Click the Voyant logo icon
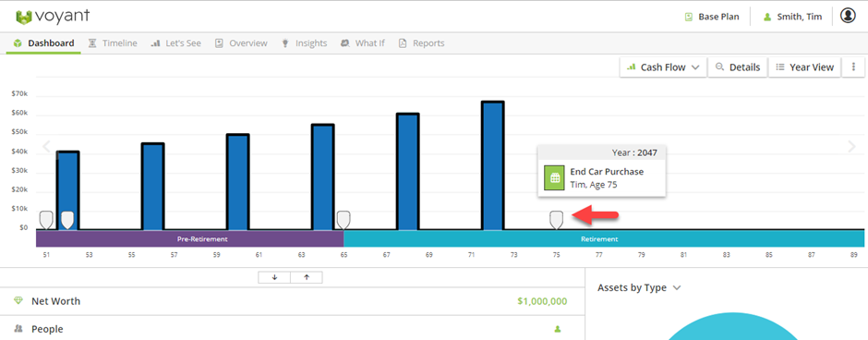This screenshot has width=868, height=340. (24, 18)
